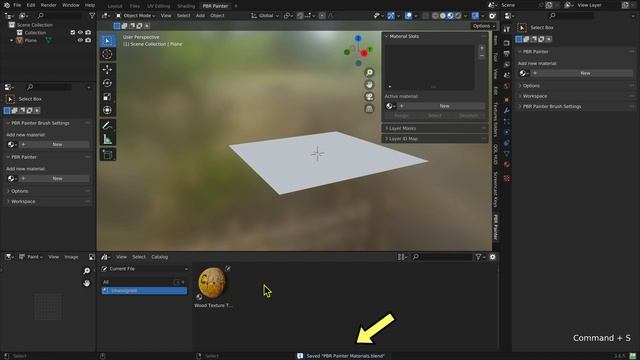Click the Blender logo menu icon
The image size is (640, 360).
[7, 5]
